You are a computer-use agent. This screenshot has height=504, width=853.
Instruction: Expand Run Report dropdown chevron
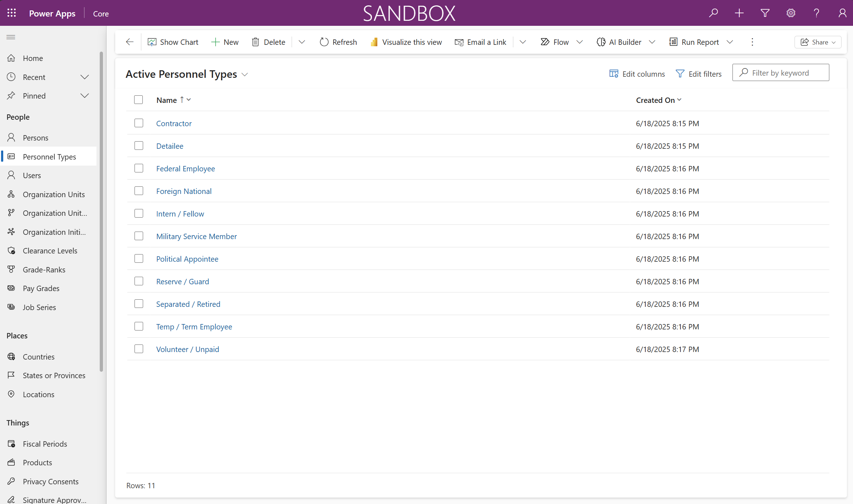730,42
